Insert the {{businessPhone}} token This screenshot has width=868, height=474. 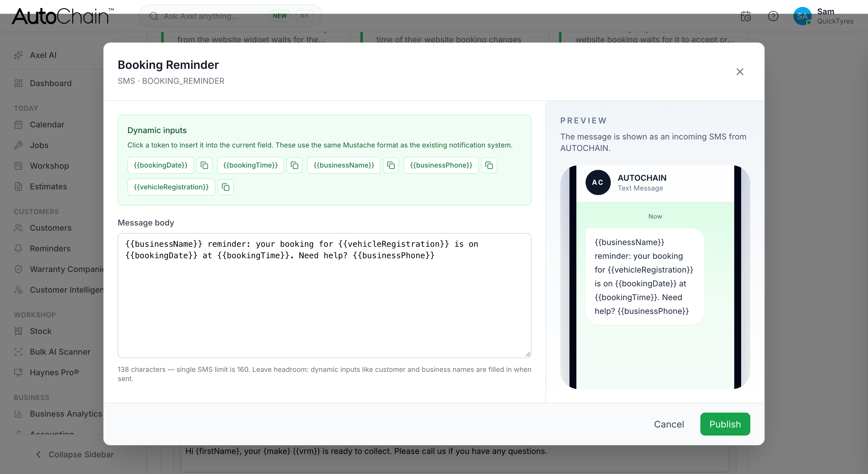point(441,165)
